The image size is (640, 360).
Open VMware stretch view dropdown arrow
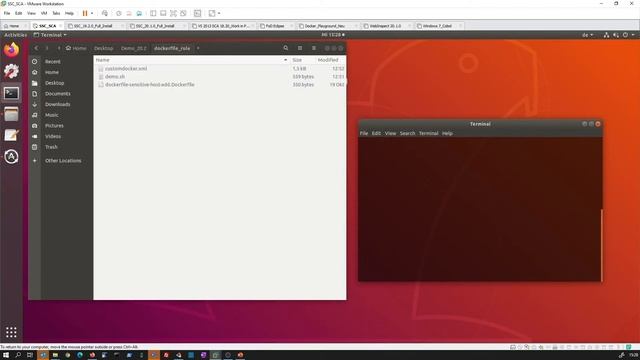click(x=219, y=13)
